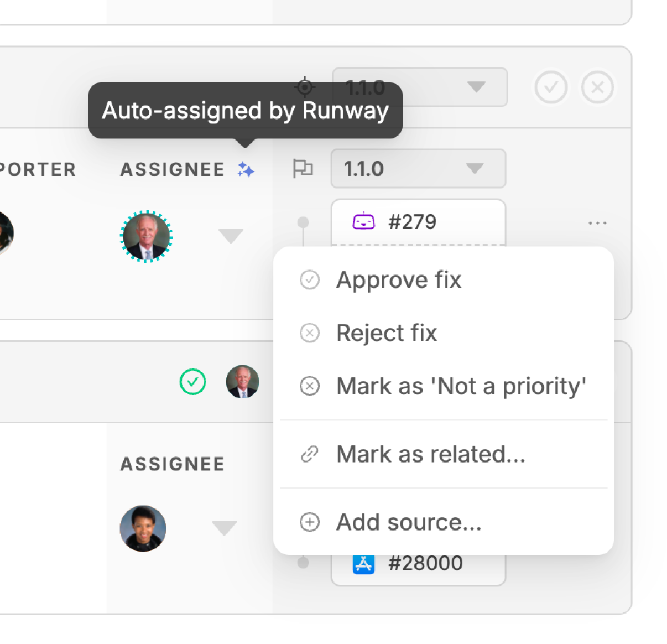
Task: Open the flagged 1.1.0 version dropdown
Action: click(418, 168)
